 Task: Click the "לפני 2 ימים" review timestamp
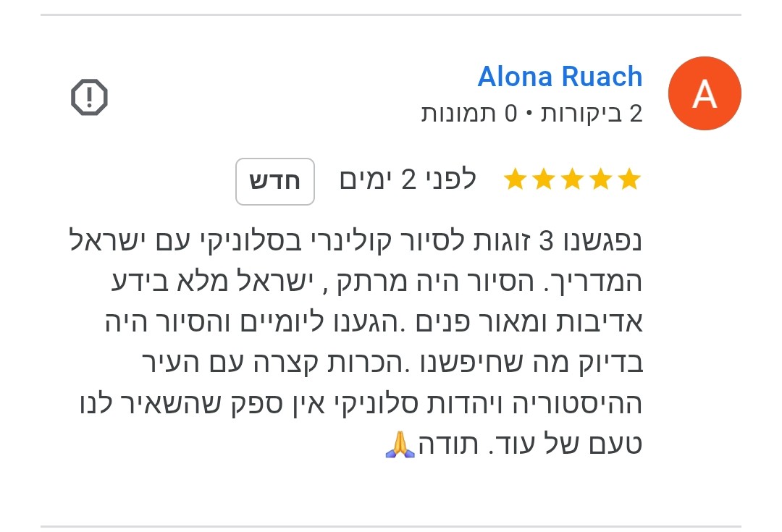coord(408,180)
